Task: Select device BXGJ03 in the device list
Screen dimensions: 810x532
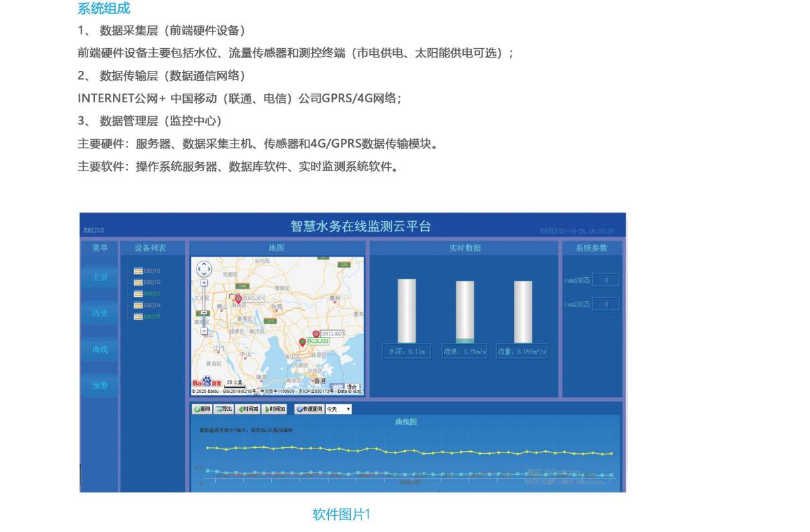Action: (x=147, y=293)
